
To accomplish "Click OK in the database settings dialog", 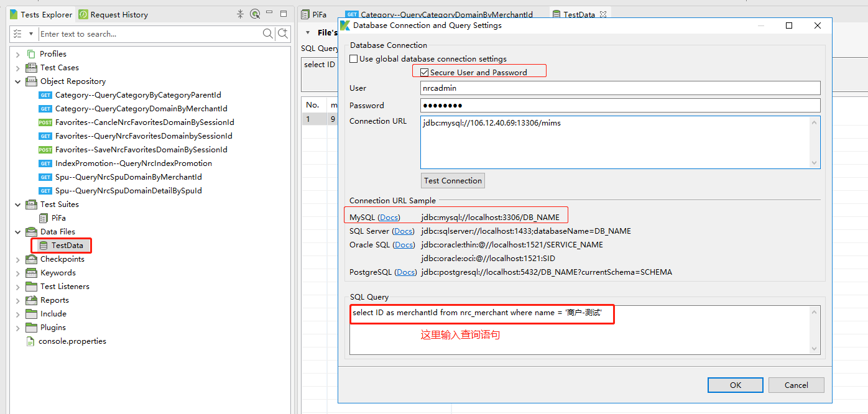I will pos(736,385).
